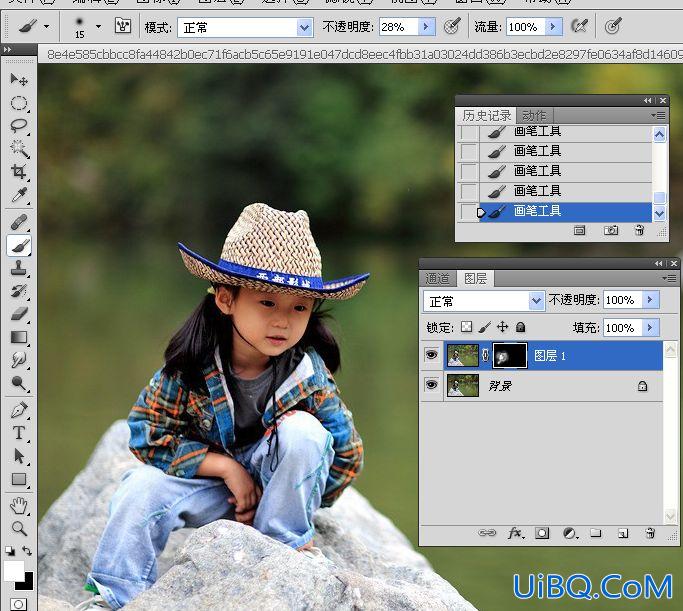
Task: Select the Brush tool in toolbox
Action: 19,246
